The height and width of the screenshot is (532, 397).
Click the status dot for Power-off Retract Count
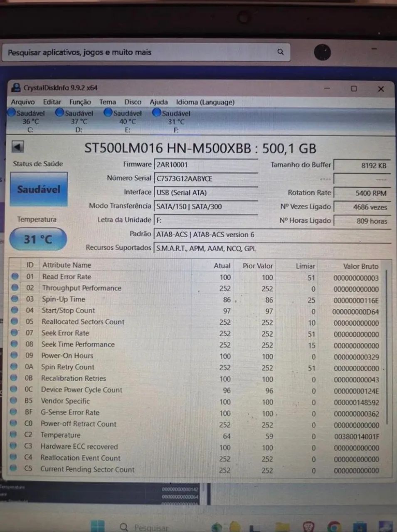tap(14, 423)
